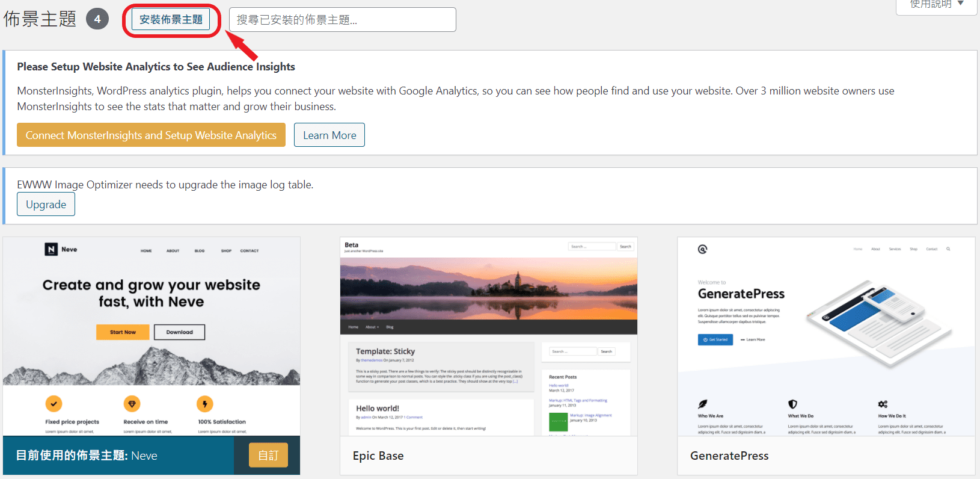980x479 pixels.
Task: Focus the installed themes search field
Action: [x=343, y=20]
